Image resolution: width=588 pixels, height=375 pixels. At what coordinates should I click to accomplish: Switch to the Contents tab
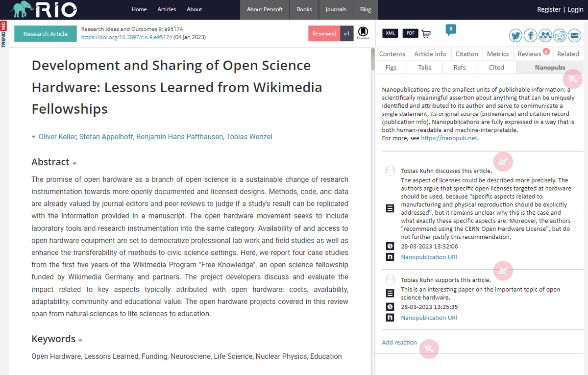pyautogui.click(x=392, y=54)
